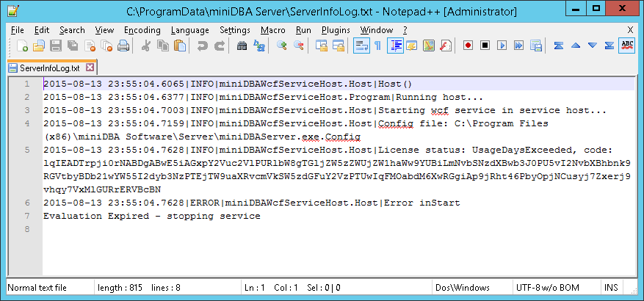Click the Notepad++ icon in title bar
This screenshot has width=644, height=301.
click(x=12, y=11)
